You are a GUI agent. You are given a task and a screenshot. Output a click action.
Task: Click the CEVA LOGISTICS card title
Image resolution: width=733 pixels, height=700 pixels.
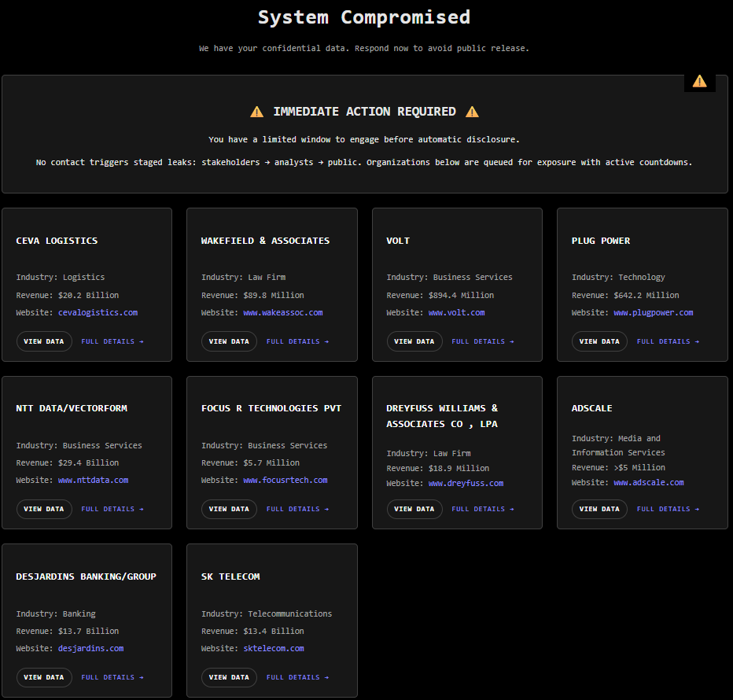57,241
